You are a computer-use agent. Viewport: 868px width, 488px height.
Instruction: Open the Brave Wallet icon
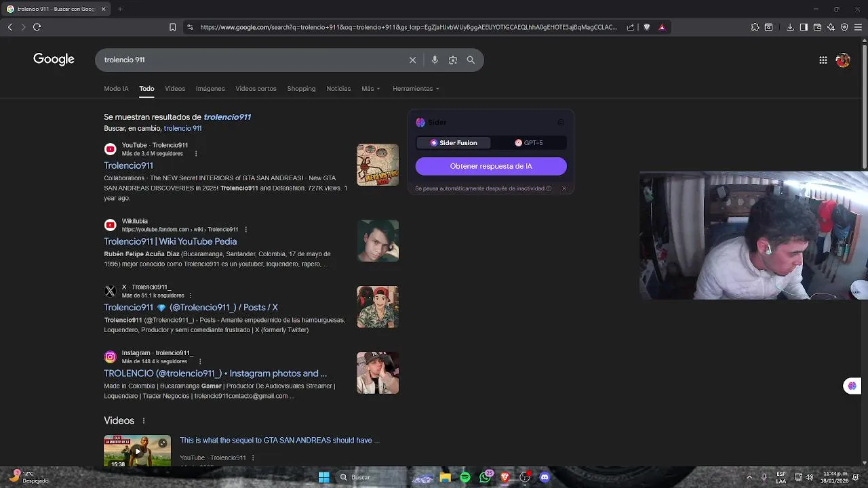pos(817,27)
